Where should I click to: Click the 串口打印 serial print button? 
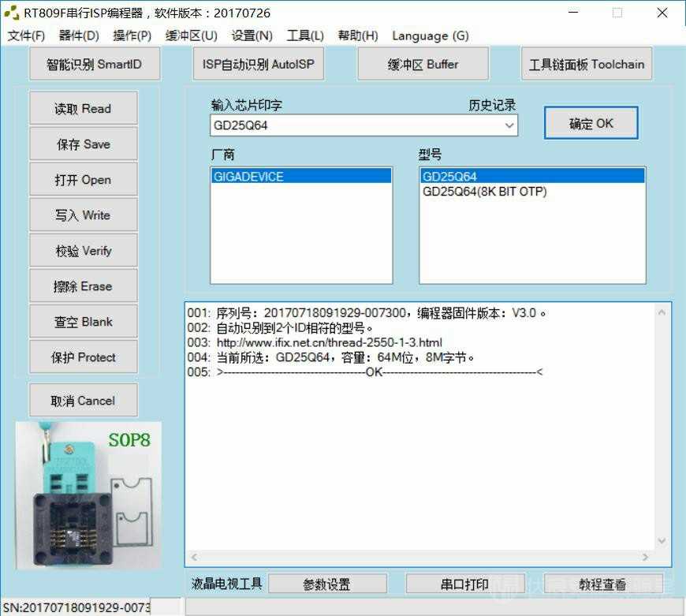point(464,584)
